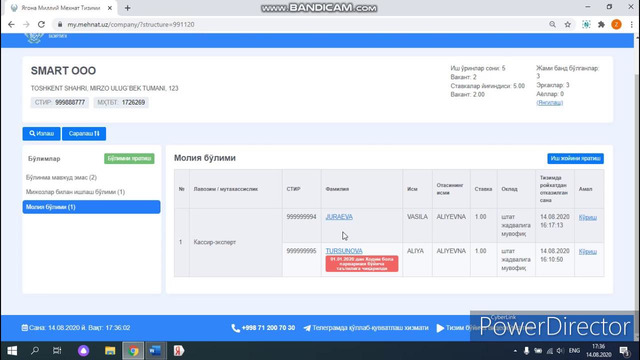Bookmark page with the star icon
The image size is (640, 360).
[x=567, y=24]
